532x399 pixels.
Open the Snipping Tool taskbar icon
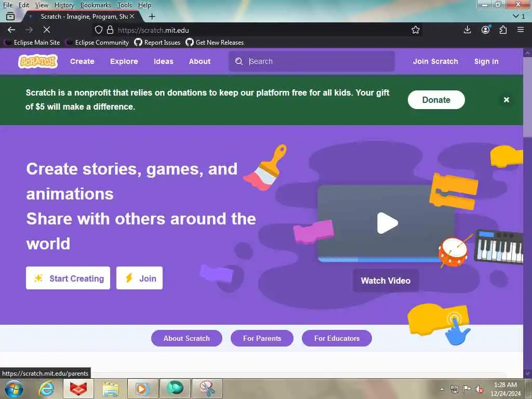tap(207, 389)
